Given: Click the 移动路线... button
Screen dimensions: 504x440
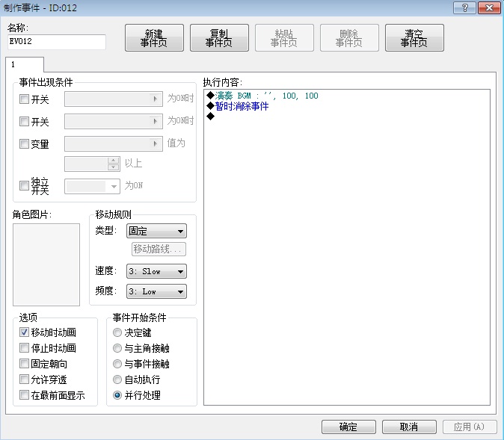Looking at the screenshot, I should coord(159,249).
